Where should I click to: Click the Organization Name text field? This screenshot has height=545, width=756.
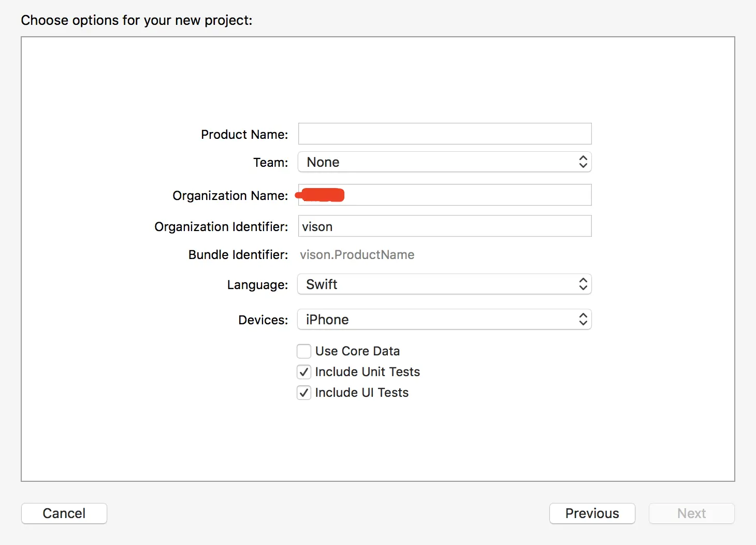tap(466, 195)
